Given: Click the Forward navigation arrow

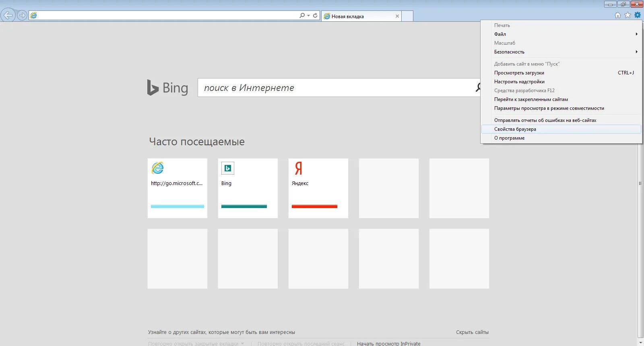Looking at the screenshot, I should (22, 15).
